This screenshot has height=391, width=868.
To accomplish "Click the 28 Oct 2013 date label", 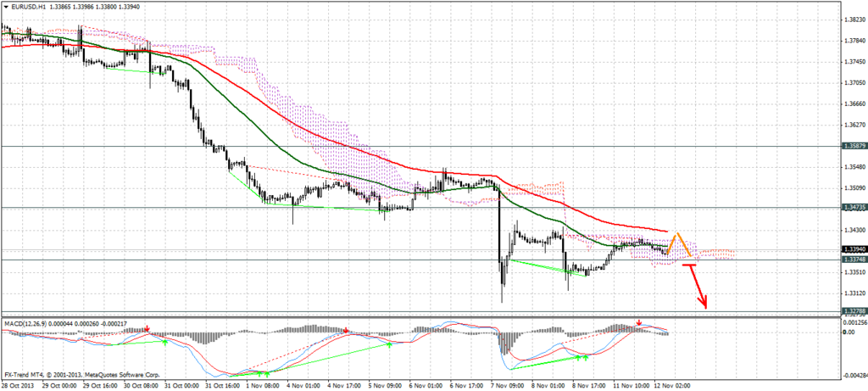I will [x=16, y=384].
